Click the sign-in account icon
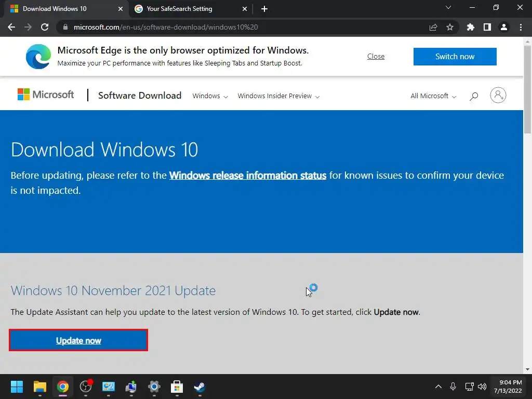 pyautogui.click(x=498, y=96)
